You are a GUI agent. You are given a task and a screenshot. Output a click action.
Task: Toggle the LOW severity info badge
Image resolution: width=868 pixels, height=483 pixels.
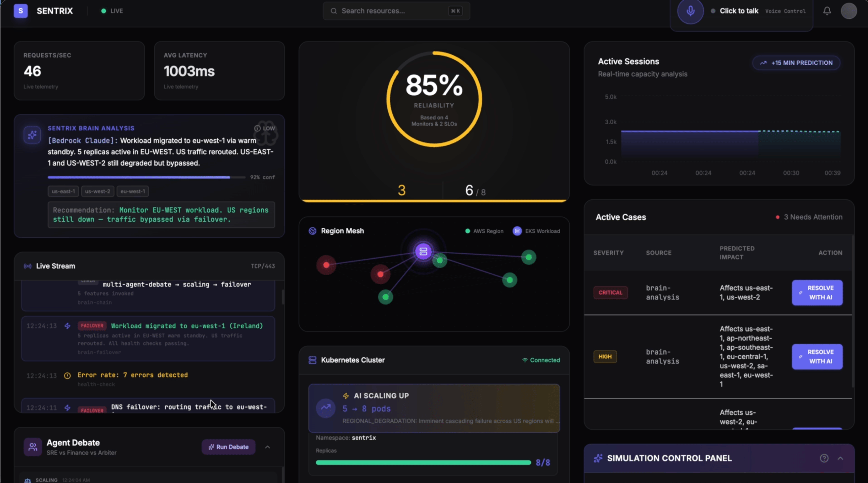tap(265, 128)
